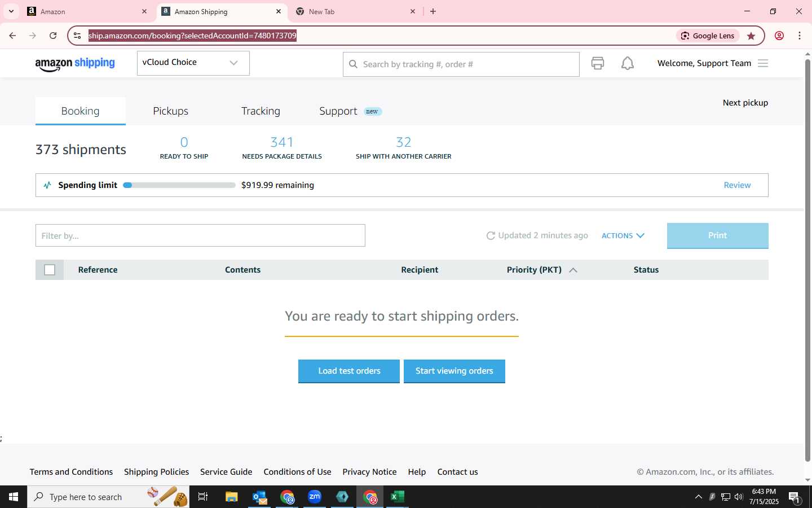Open the Chrome profile icon

(779, 36)
